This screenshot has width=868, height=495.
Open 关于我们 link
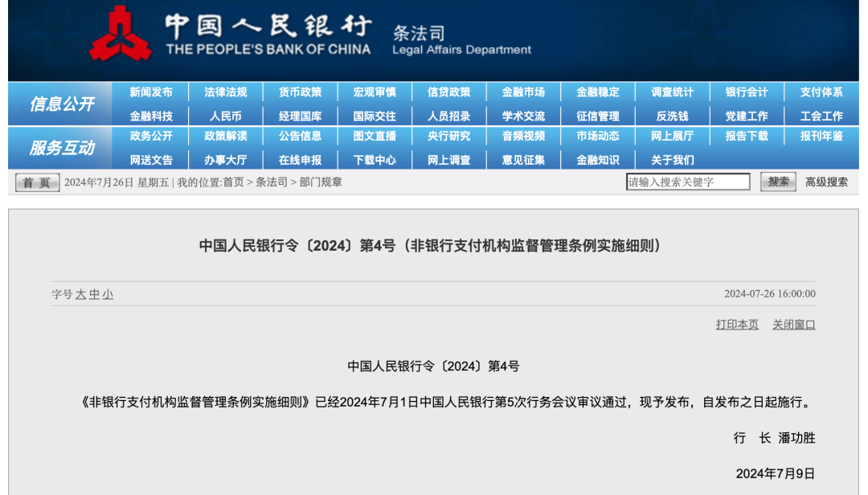(672, 161)
